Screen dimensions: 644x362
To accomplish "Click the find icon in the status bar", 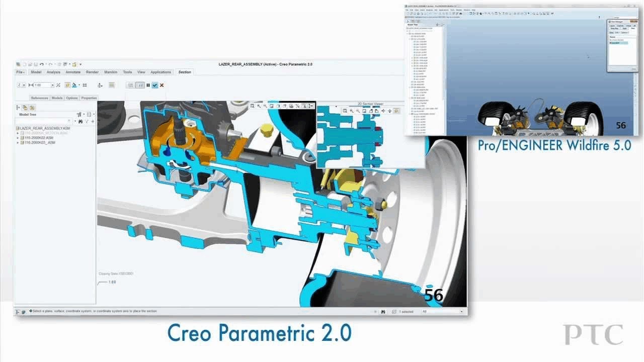I will tap(383, 311).
